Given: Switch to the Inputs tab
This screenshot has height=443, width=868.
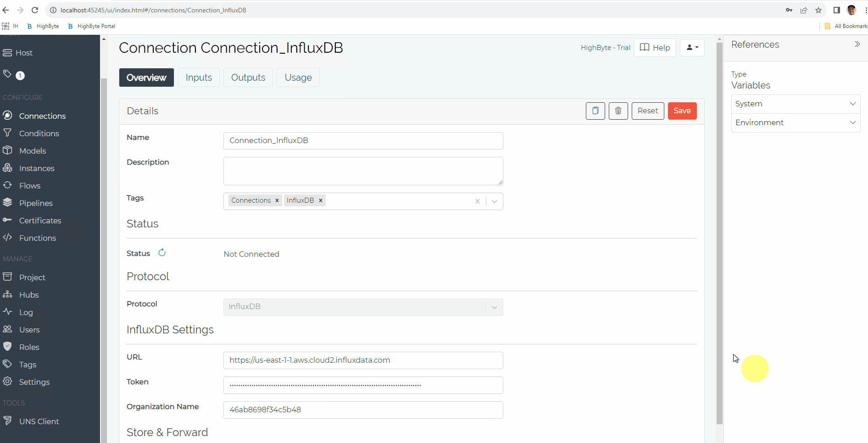Looking at the screenshot, I should point(199,77).
